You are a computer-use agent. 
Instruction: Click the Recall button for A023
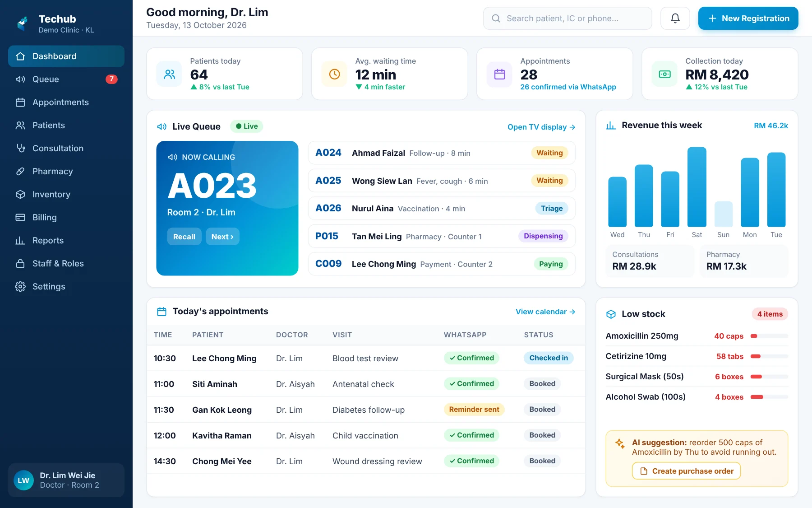(x=184, y=237)
